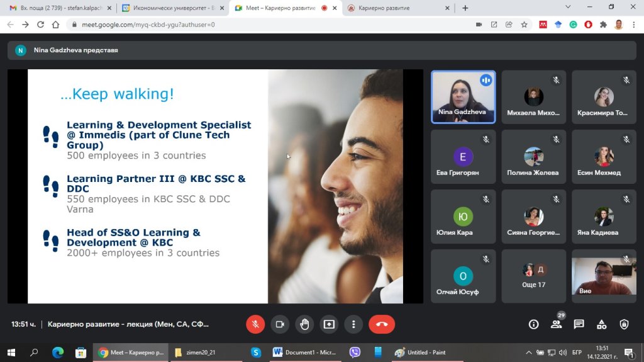Open the Chrome profile avatar

(x=619, y=25)
